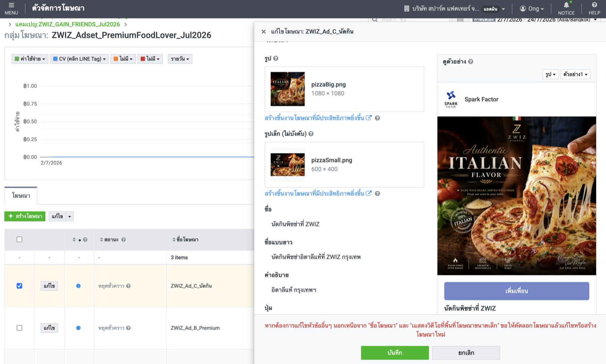The image size is (606, 364).
Task: Open the date range dropdown at top right
Action: tap(595, 20)
